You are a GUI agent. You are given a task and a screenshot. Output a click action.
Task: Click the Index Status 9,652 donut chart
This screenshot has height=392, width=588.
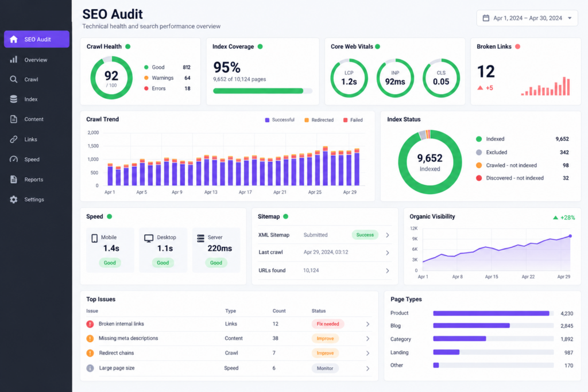click(x=430, y=162)
